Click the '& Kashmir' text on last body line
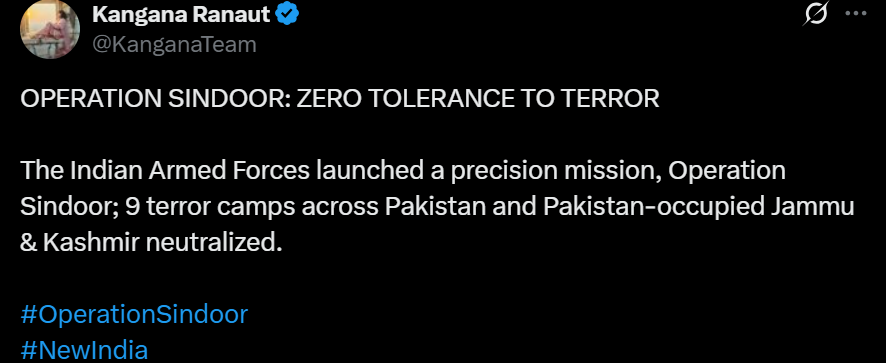Viewport: 886px width, 363px height. click(x=80, y=243)
